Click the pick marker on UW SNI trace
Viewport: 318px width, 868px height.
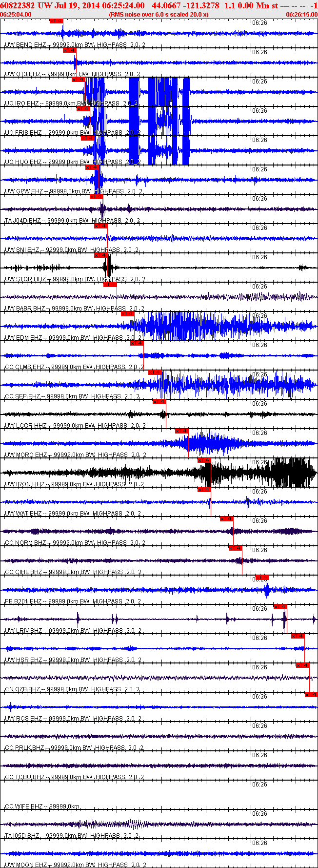(100, 226)
